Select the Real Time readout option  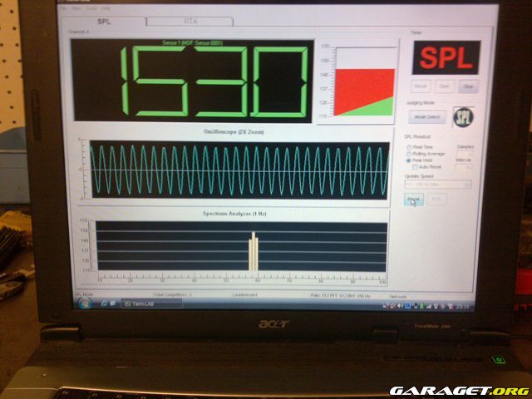coord(408,147)
